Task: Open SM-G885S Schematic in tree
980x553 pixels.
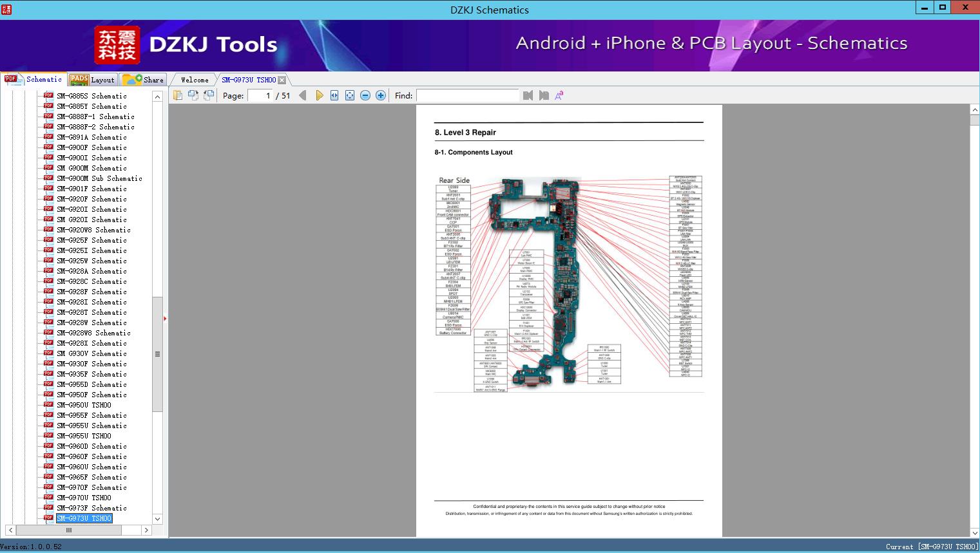Action: coord(91,96)
